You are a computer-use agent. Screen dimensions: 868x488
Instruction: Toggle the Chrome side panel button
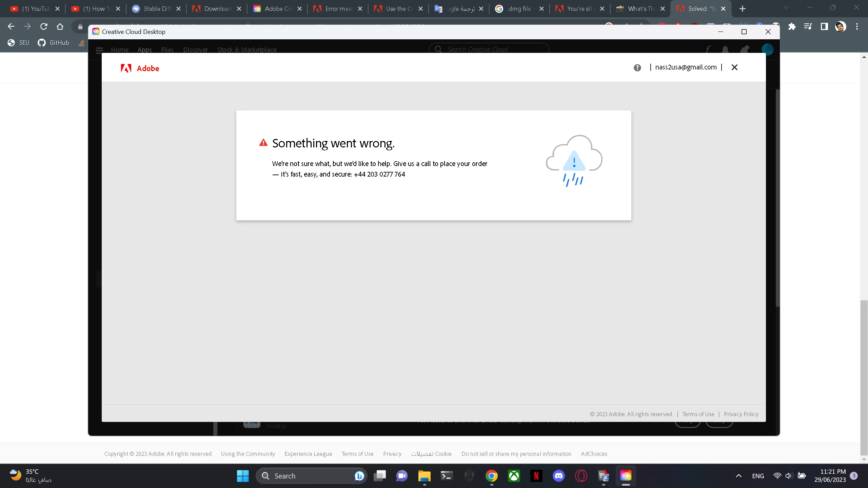pyautogui.click(x=824, y=26)
